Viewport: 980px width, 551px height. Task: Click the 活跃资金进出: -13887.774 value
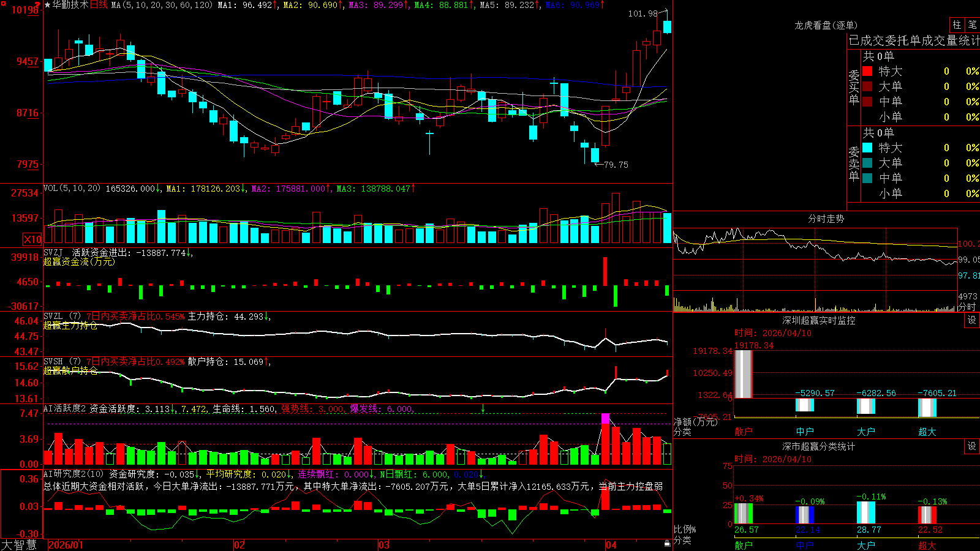tap(129, 252)
